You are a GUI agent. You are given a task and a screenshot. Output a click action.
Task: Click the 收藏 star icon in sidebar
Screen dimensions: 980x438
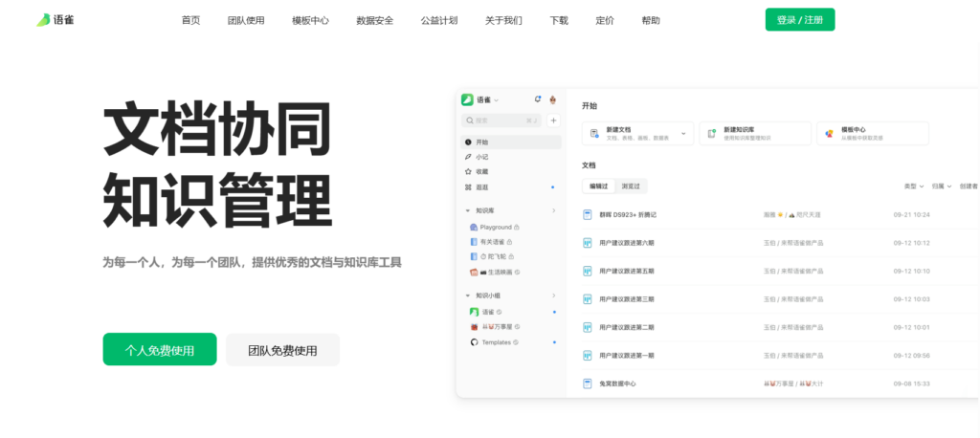coord(468,172)
